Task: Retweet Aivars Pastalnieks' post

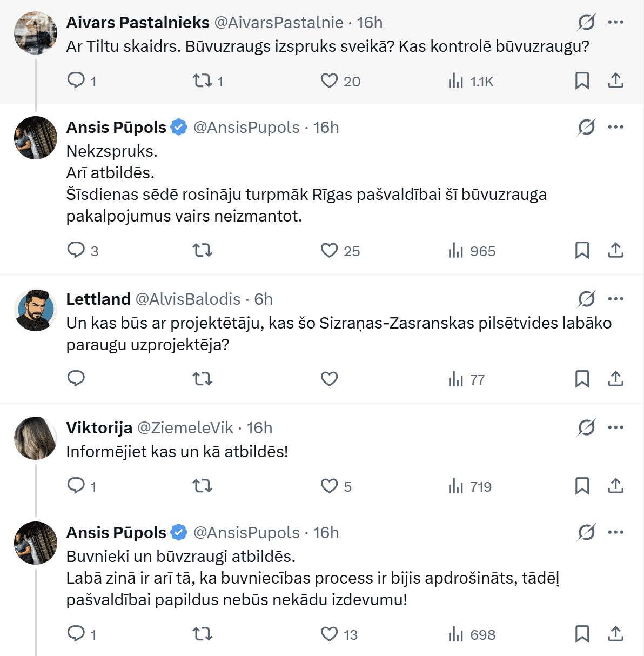Action: (x=203, y=81)
